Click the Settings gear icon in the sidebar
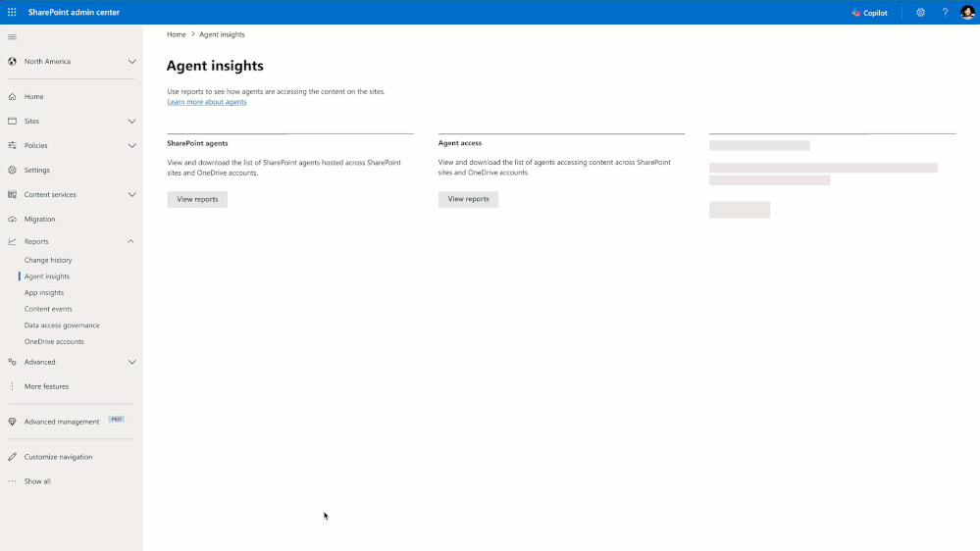980x551 pixels. point(12,170)
